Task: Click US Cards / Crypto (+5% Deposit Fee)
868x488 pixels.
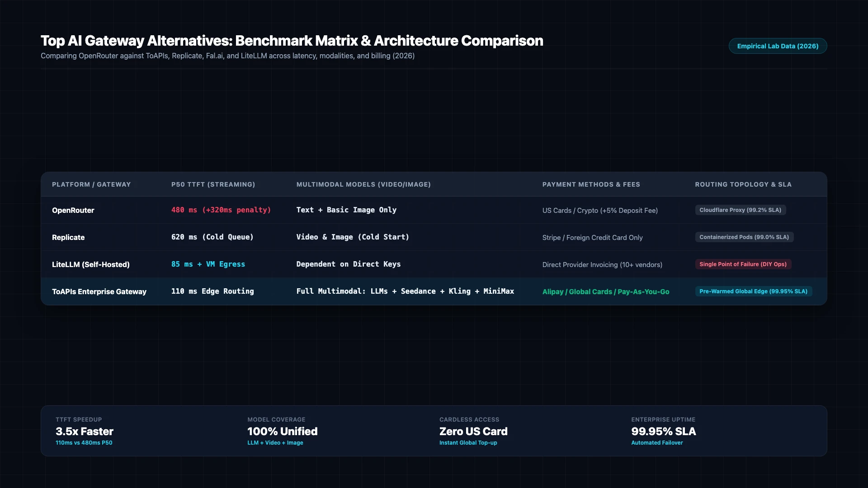Action: pyautogui.click(x=600, y=211)
